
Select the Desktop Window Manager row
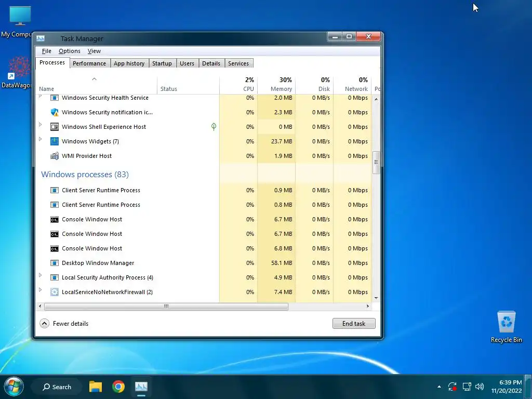(x=204, y=263)
